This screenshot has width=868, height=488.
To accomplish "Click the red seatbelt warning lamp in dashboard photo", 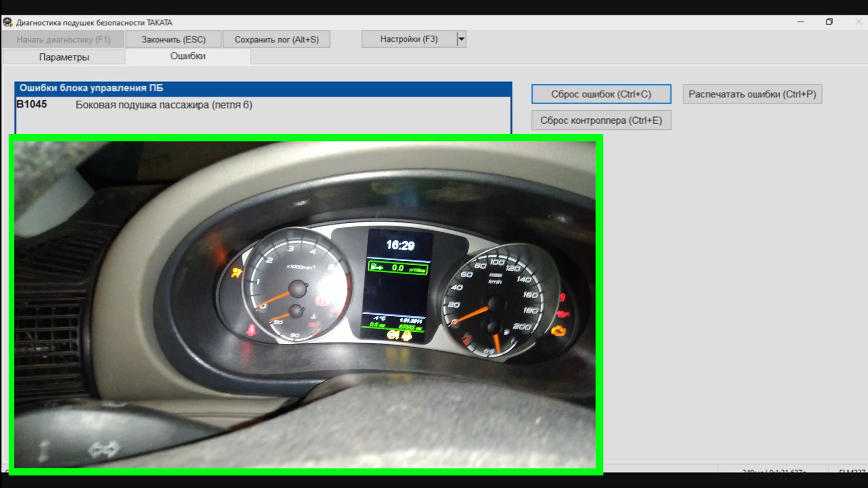I will coord(251,331).
